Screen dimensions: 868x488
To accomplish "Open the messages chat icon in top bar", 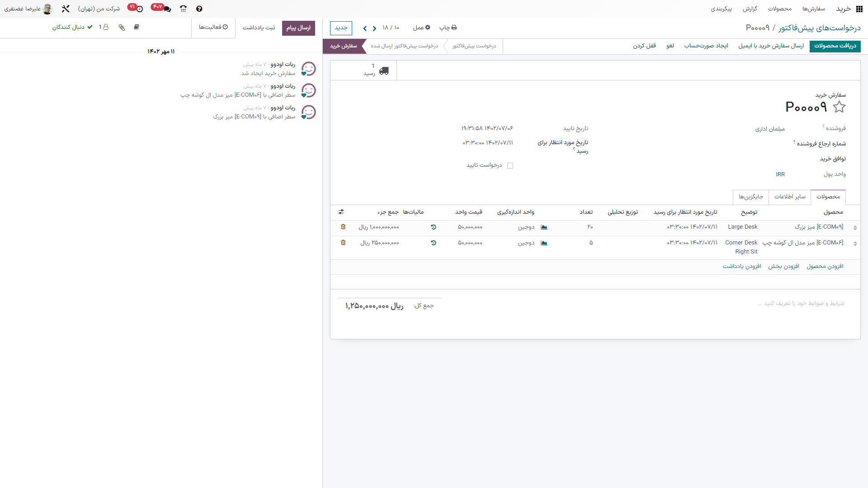I will tap(167, 9).
